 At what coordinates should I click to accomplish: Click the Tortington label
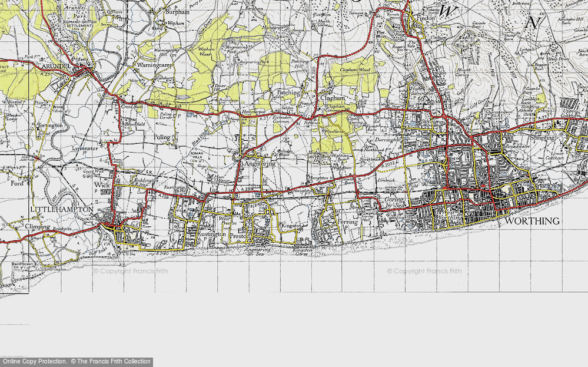pos(49,125)
